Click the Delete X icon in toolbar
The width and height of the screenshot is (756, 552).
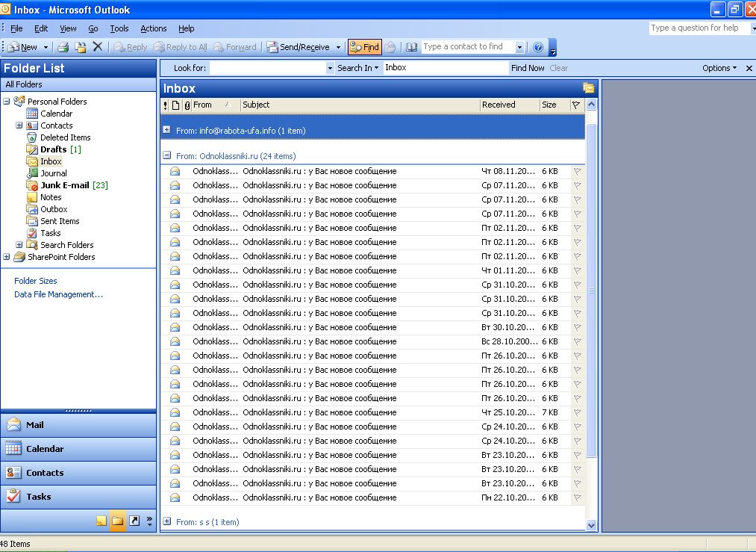pos(98,47)
